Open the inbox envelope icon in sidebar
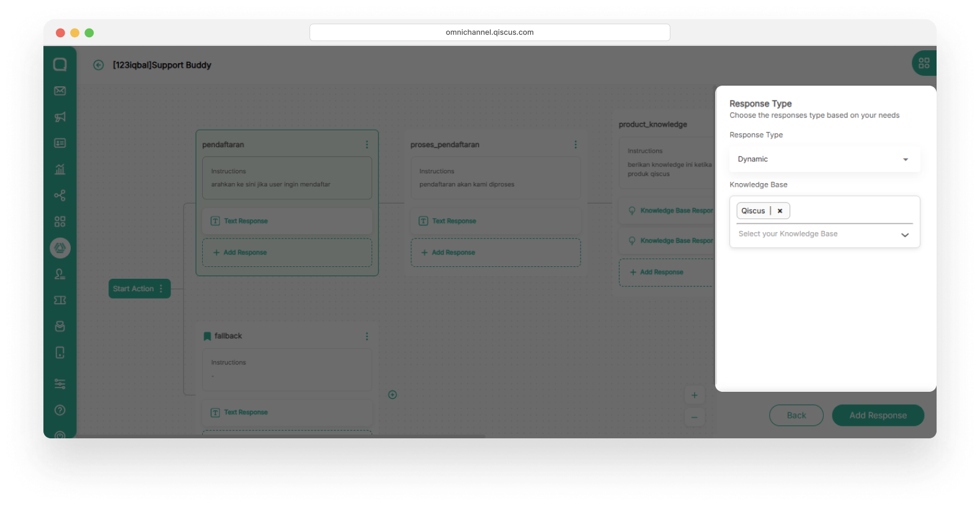 pyautogui.click(x=60, y=91)
